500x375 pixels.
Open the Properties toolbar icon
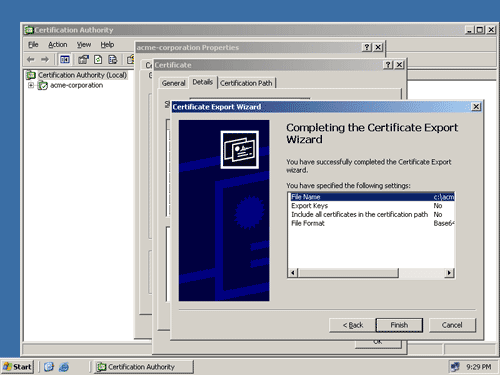pos(83,60)
